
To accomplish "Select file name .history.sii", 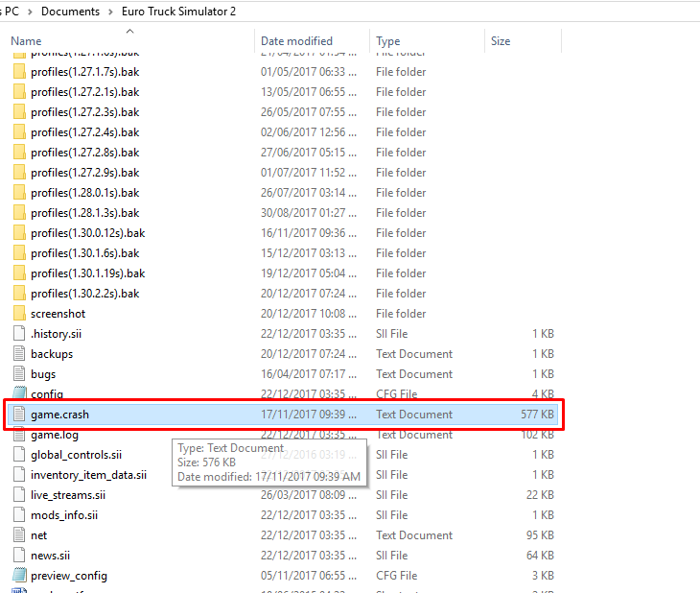I will coord(57,334).
